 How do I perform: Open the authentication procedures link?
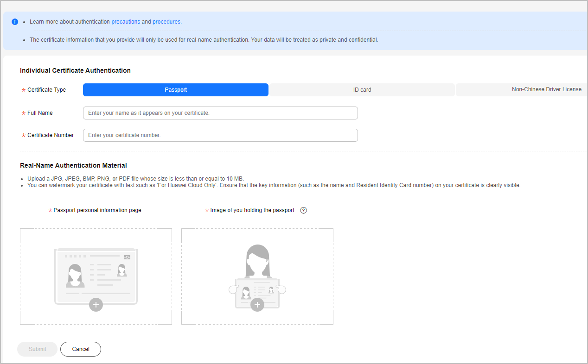[167, 22]
